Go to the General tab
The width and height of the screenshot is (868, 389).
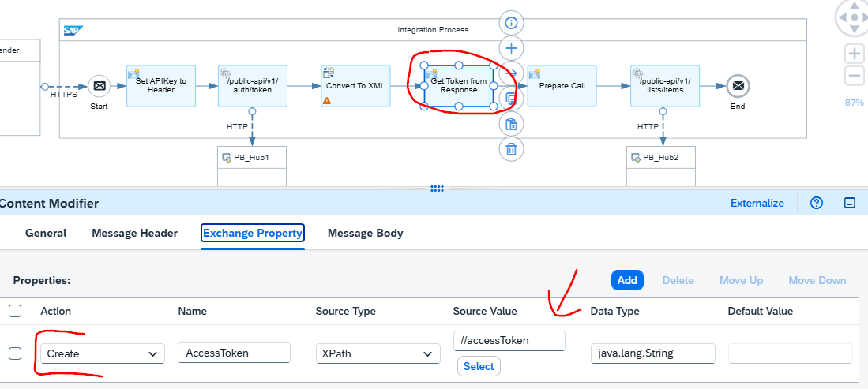pyautogui.click(x=46, y=233)
